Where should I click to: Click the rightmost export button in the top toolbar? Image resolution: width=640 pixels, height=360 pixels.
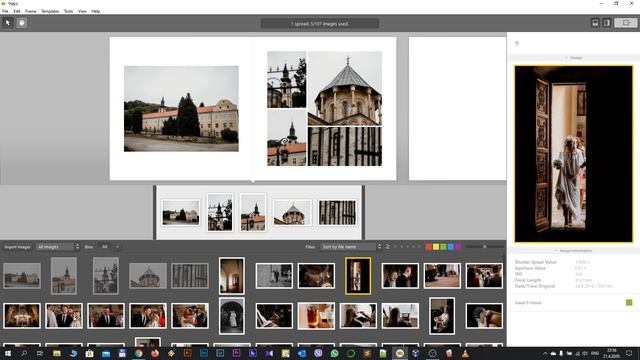(x=626, y=23)
